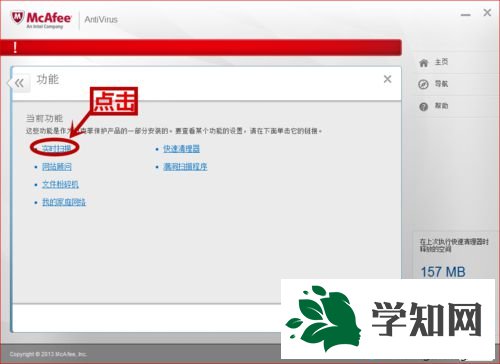The width and height of the screenshot is (500, 364).
Task: Open the 网站顾问 link
Action: click(x=57, y=166)
